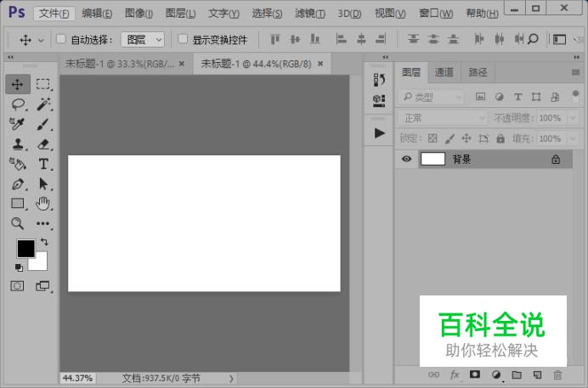Open the 图像(I) menu
588x388 pixels.
[x=139, y=14]
